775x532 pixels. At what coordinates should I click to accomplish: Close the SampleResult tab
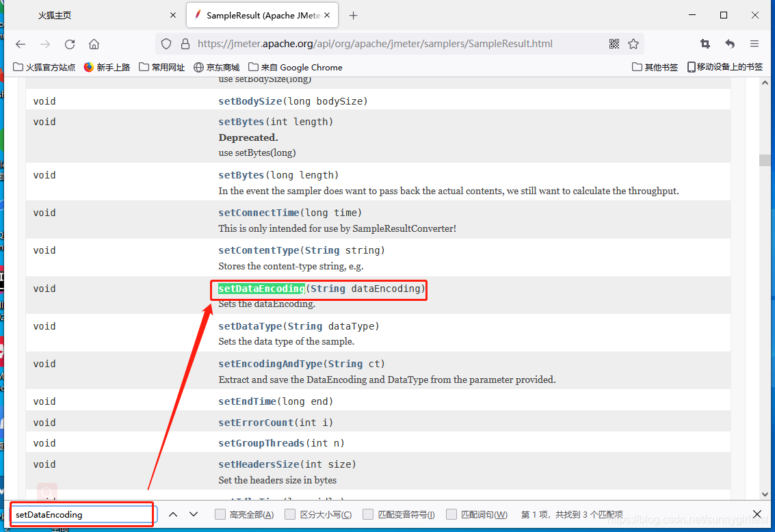click(x=327, y=15)
